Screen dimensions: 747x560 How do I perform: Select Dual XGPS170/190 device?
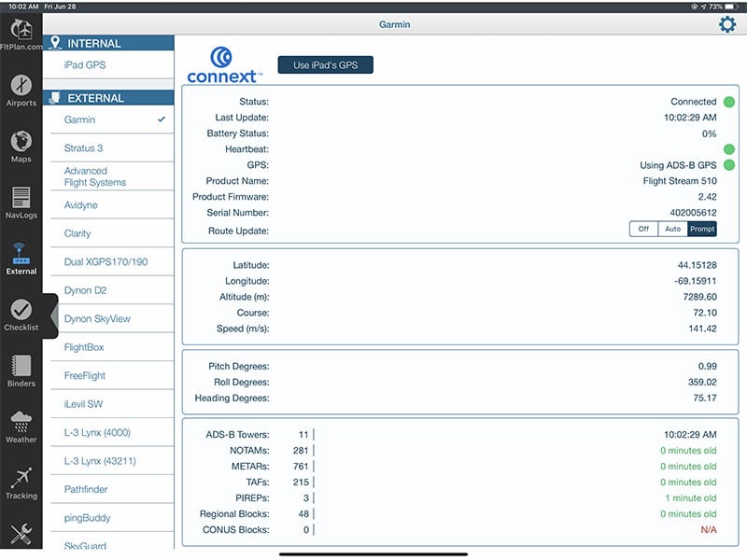click(x=108, y=262)
